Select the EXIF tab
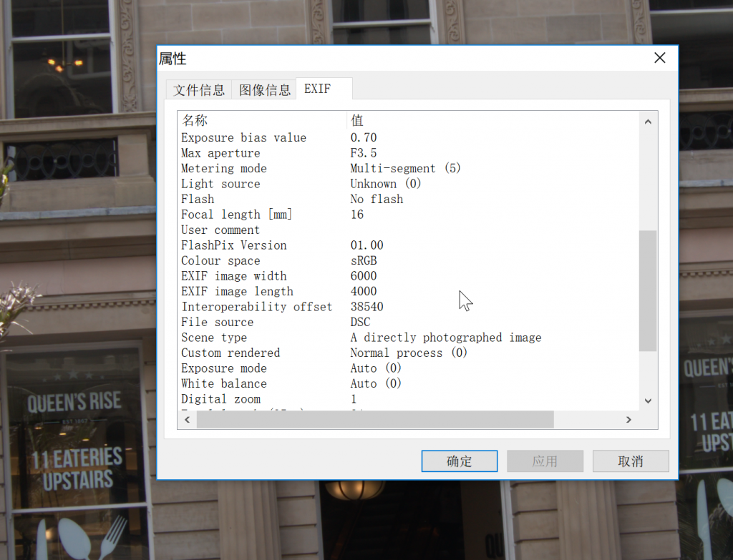The width and height of the screenshot is (733, 560). pyautogui.click(x=318, y=89)
